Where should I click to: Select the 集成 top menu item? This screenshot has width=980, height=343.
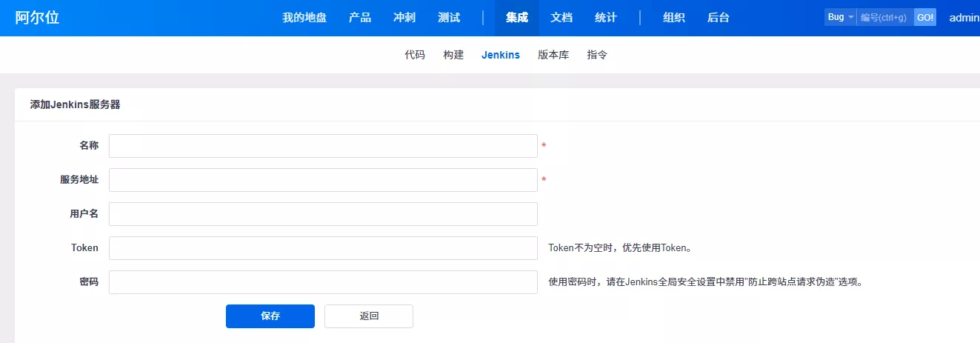point(516,18)
